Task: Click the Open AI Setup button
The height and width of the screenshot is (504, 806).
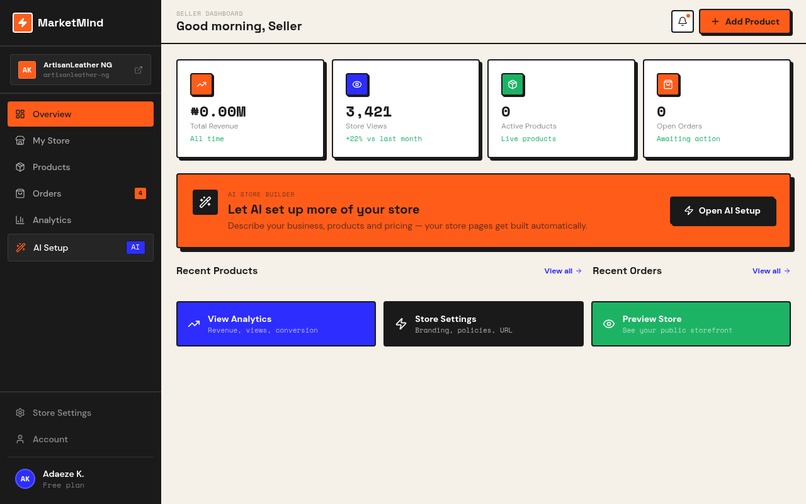Action: tap(722, 210)
